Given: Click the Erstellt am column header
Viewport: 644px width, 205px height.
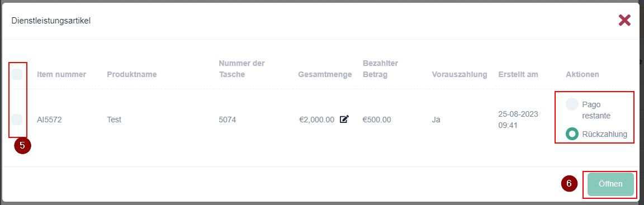Looking at the screenshot, I should point(518,75).
